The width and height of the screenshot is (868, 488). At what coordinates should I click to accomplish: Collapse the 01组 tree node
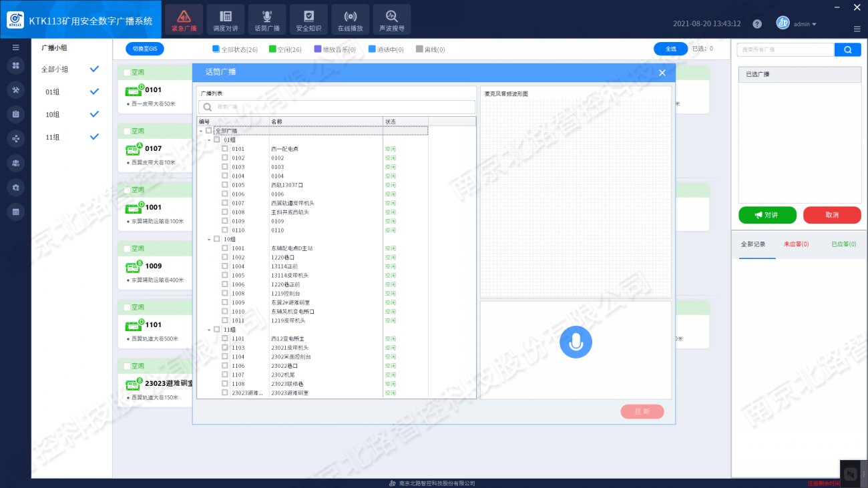(x=209, y=140)
